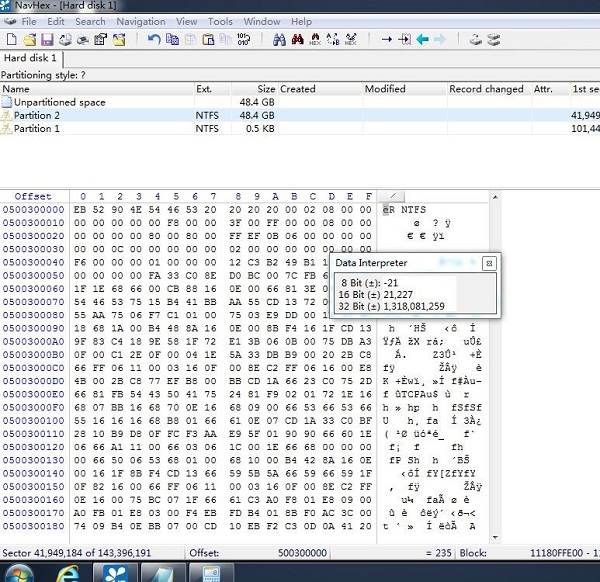
Task: Click the Save floppy disk icon
Action: pos(47,39)
